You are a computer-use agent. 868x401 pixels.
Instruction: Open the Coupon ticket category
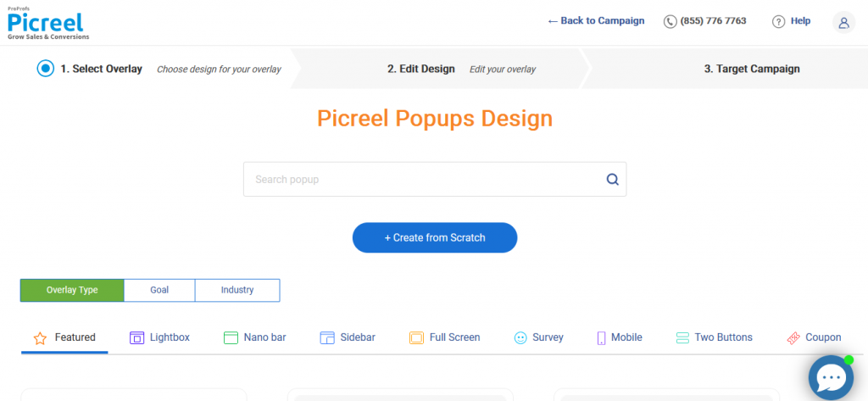click(793, 338)
